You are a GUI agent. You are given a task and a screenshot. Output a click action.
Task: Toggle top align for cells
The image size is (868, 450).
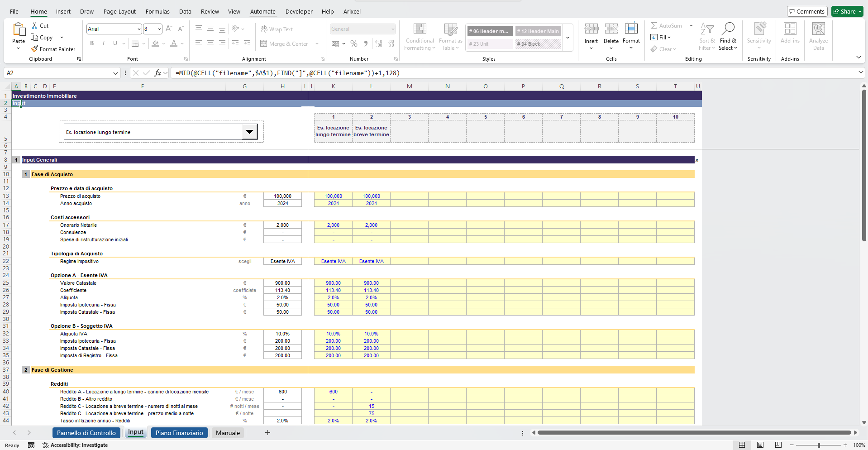point(199,29)
